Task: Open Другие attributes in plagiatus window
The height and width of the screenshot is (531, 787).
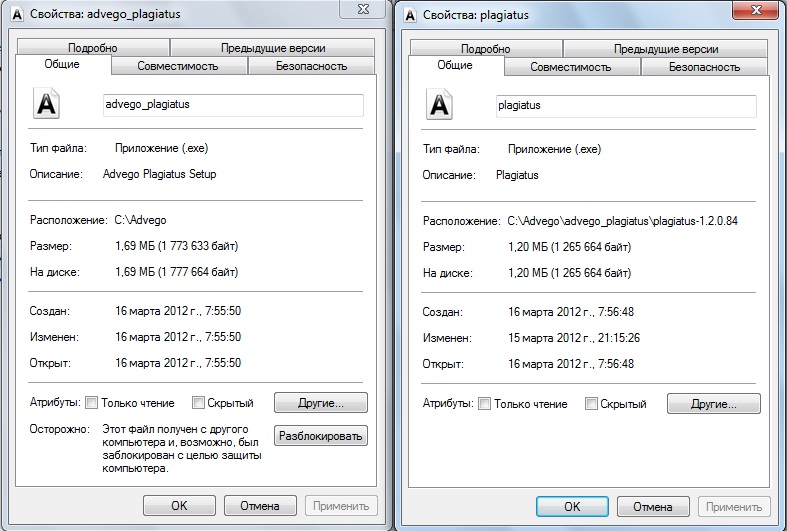Action: [713, 404]
